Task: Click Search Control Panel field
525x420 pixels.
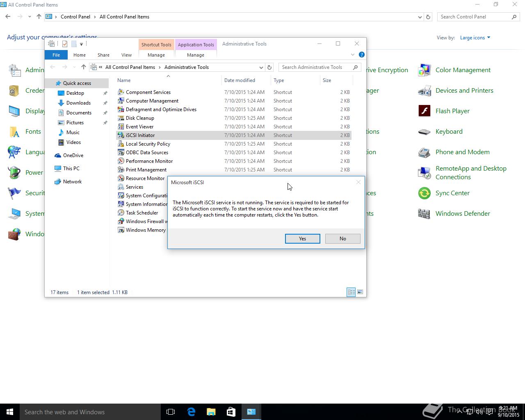Action: pos(478,17)
